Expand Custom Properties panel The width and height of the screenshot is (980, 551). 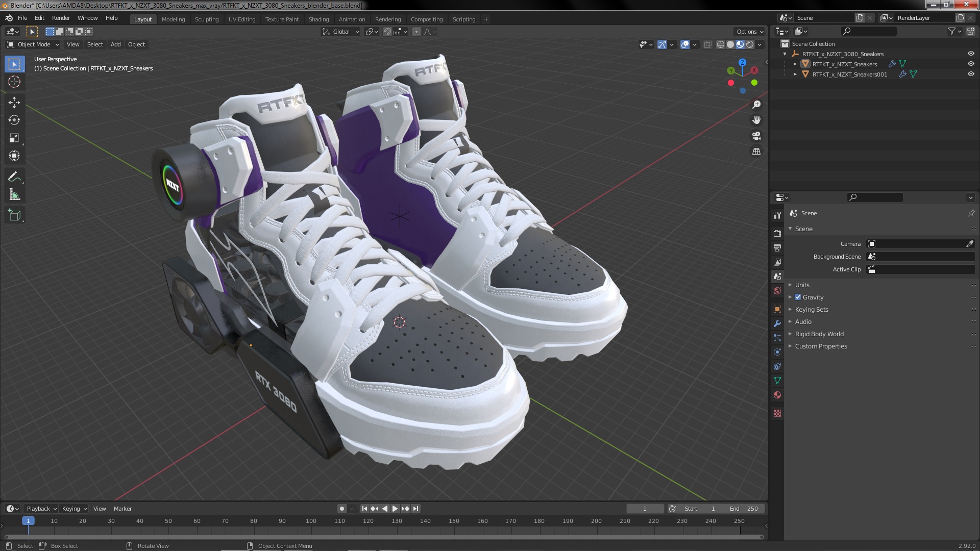point(821,346)
